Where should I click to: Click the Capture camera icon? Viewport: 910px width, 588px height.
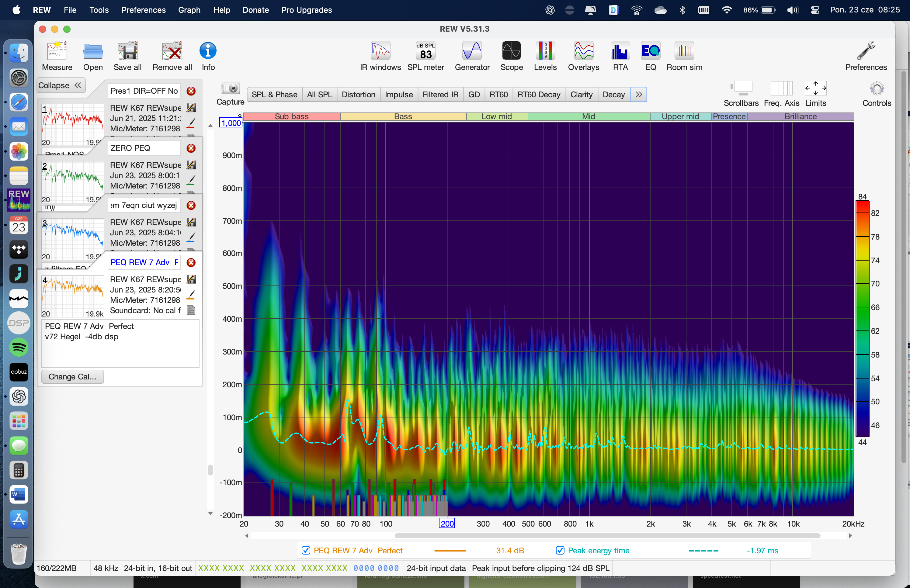pos(230,88)
